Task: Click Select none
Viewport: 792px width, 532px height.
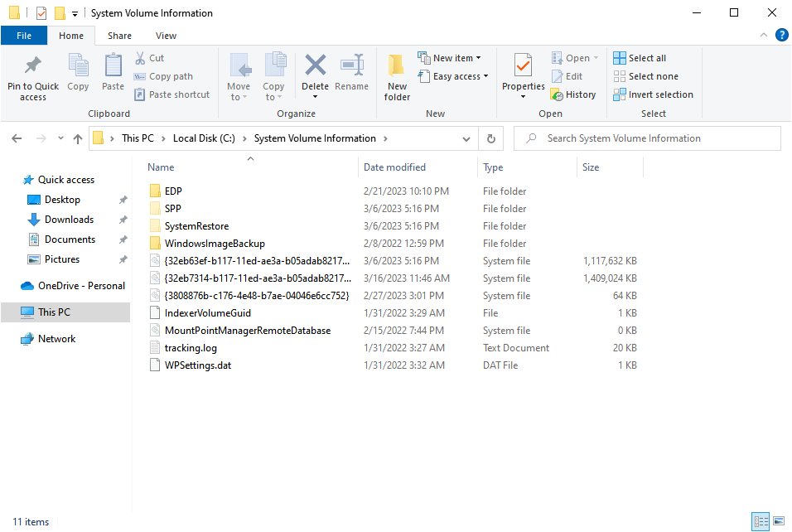Action: [645, 76]
